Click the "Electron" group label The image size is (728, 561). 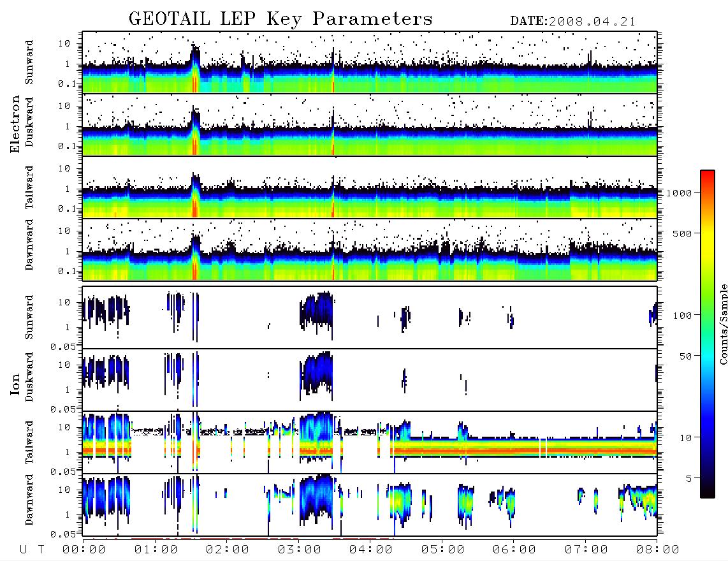(15, 124)
